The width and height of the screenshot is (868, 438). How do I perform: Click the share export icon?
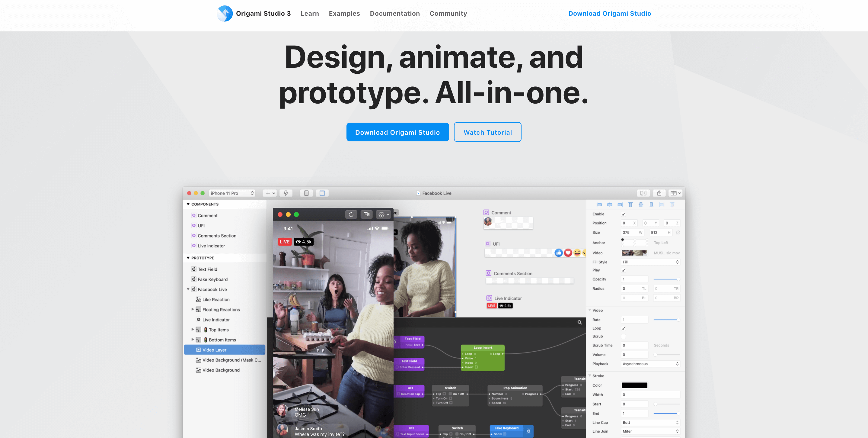pos(659,193)
